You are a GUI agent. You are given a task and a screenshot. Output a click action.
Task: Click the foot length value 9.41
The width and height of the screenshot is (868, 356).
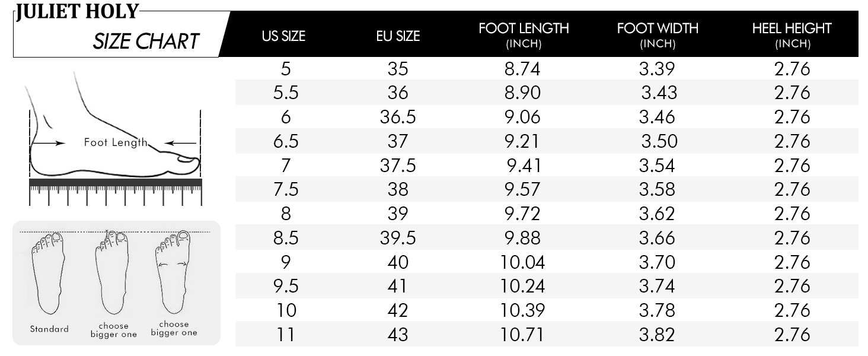pos(524,166)
